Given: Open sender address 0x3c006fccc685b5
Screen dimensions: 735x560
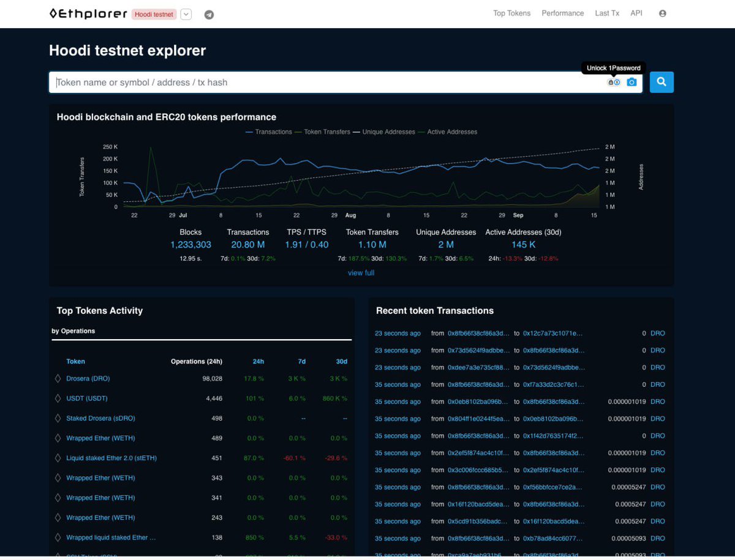Looking at the screenshot, I should pos(478,471).
